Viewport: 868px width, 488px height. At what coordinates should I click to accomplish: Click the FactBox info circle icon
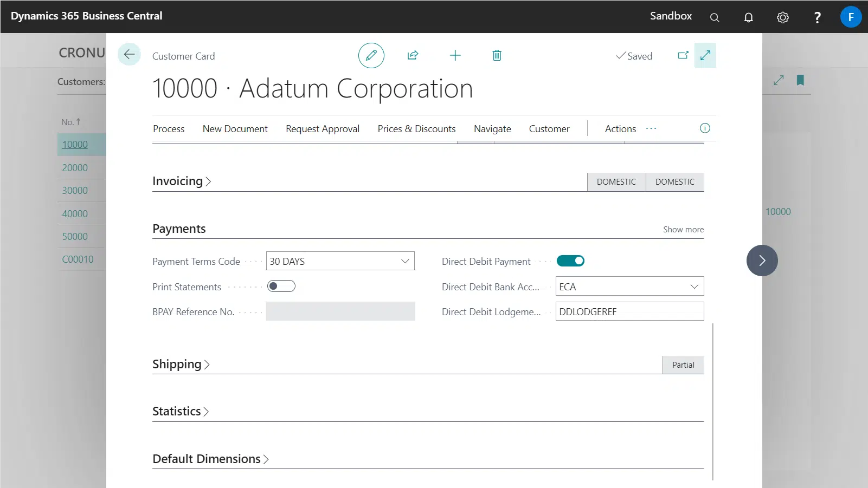click(x=704, y=128)
